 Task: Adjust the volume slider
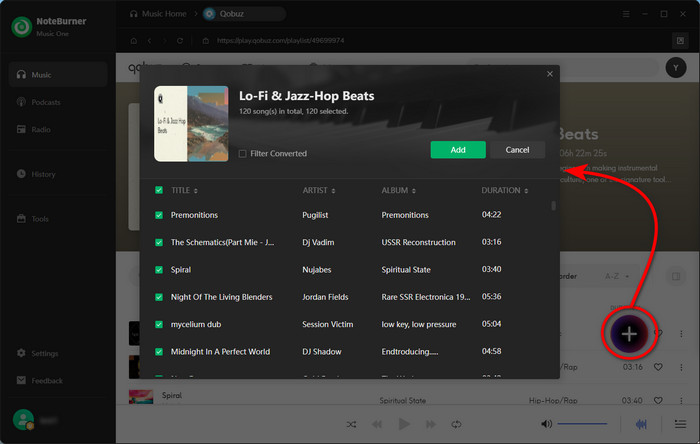582,424
